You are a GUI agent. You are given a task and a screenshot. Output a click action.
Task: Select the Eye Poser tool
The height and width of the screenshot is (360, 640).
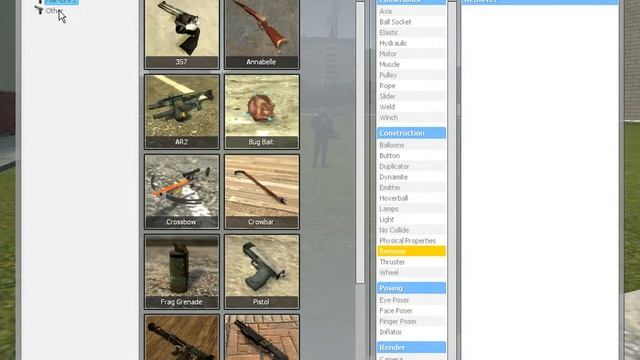click(411, 300)
